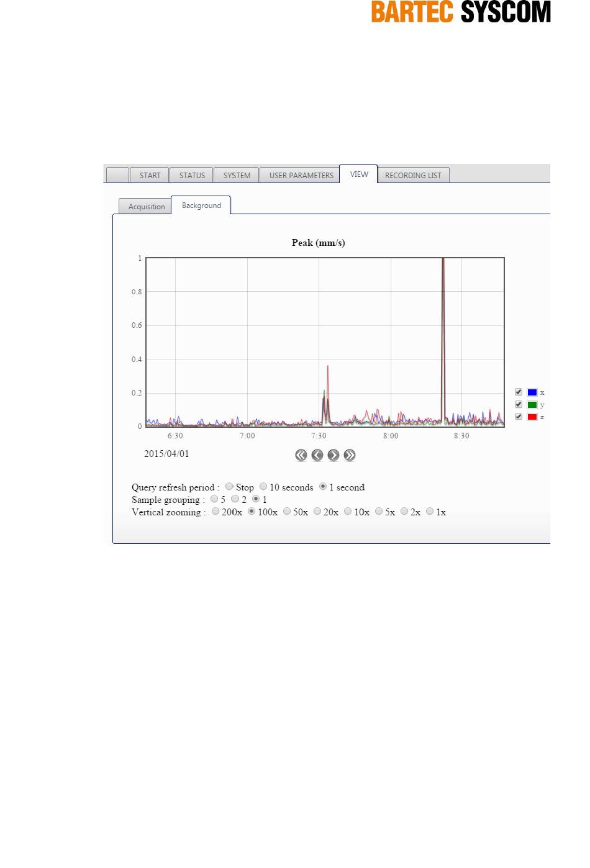Image resolution: width=590 pixels, height=868 pixels.
Task: Click the 7:30 time axis label
Action: (x=319, y=436)
